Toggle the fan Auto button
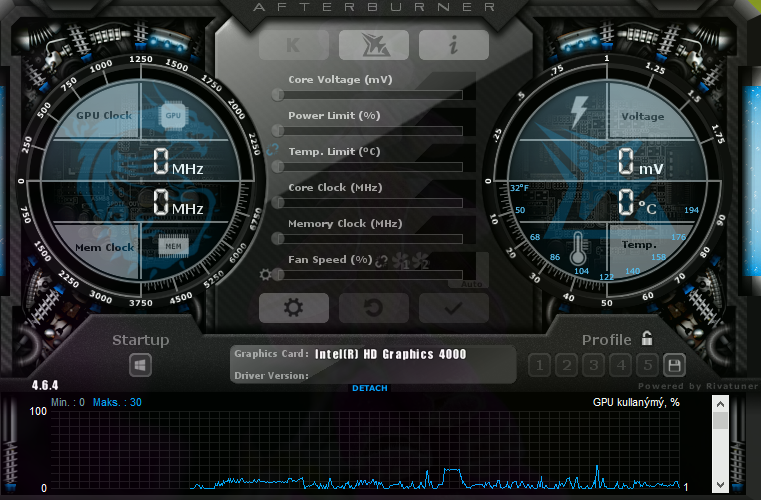 [472, 284]
